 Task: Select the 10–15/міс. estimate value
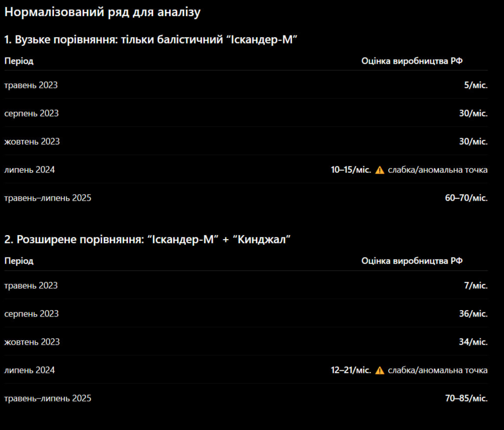351,170
